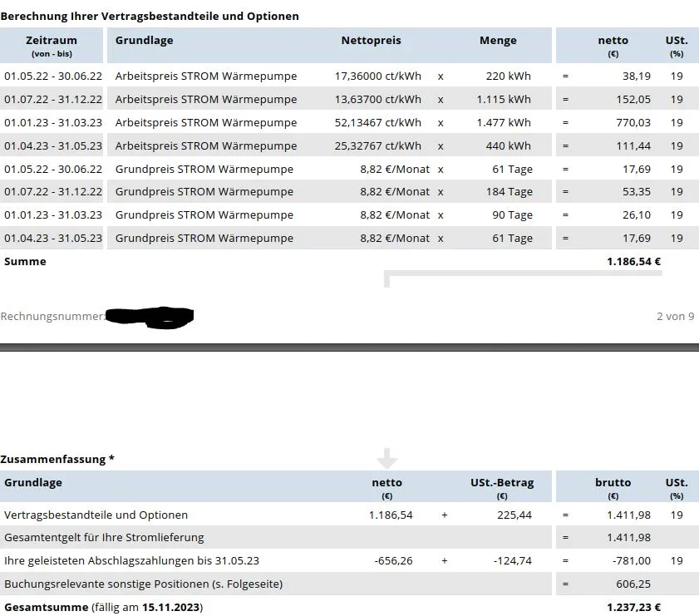This screenshot has width=699, height=616.
Task: Click 'Ihre geleisteten Abschlagszahlungen bis 31.05.23'
Action: click(x=131, y=560)
